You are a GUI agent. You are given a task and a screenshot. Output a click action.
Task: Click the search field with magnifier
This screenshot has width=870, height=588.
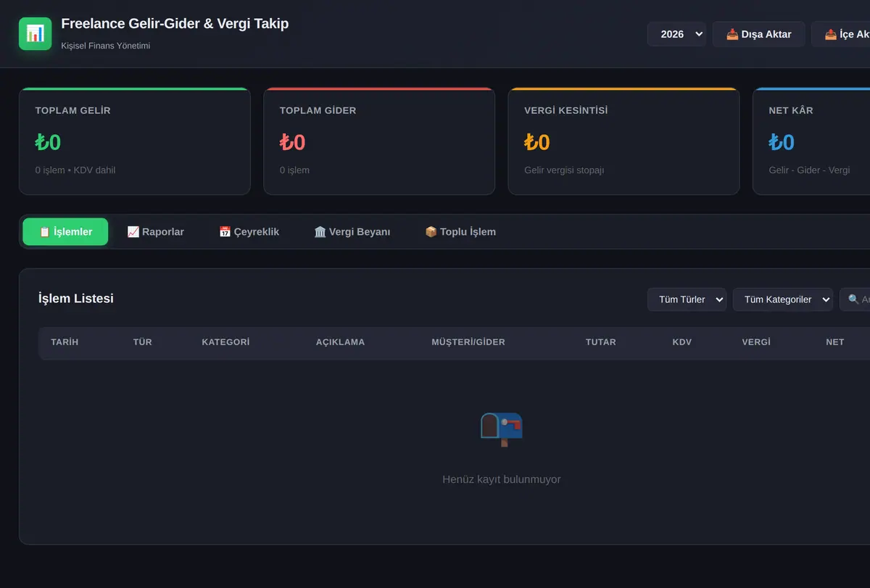click(x=855, y=299)
